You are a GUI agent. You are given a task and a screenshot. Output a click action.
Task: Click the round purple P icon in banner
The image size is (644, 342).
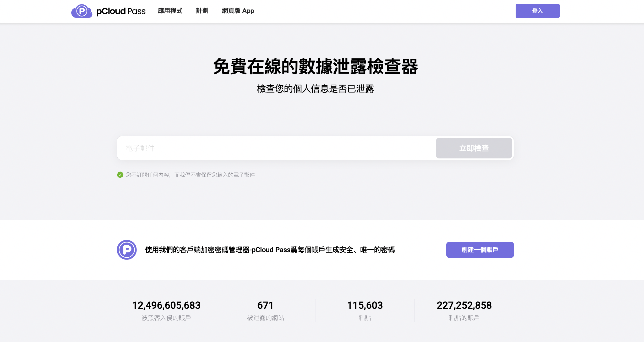pyautogui.click(x=127, y=250)
